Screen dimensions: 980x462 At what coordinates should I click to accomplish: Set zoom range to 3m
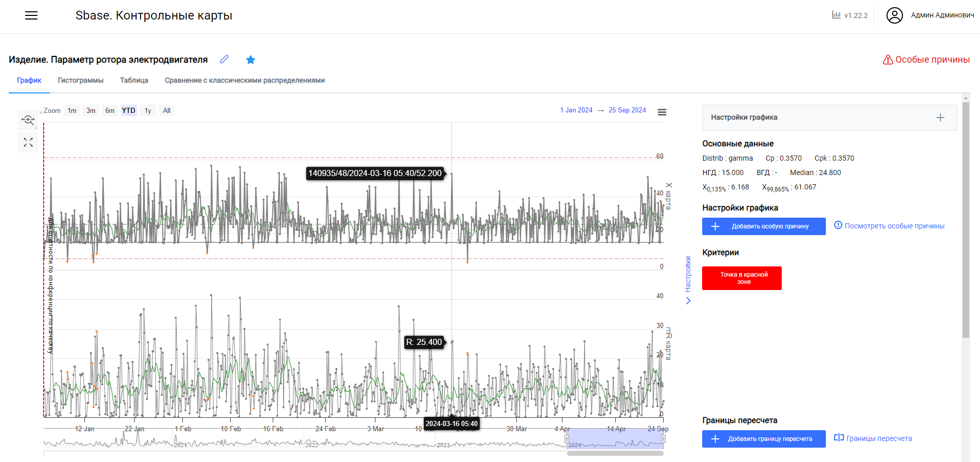[x=91, y=110]
